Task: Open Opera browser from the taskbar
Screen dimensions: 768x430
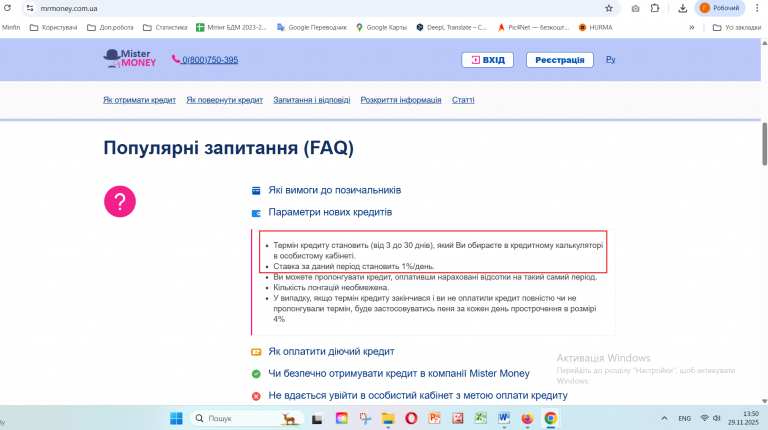Action: 411,418
